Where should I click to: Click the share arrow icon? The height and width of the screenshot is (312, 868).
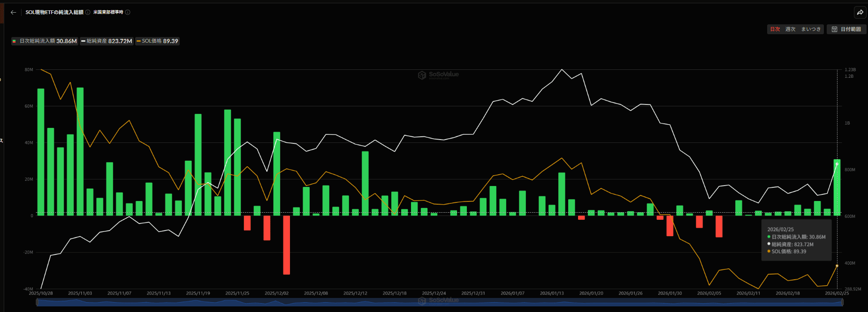click(x=860, y=13)
